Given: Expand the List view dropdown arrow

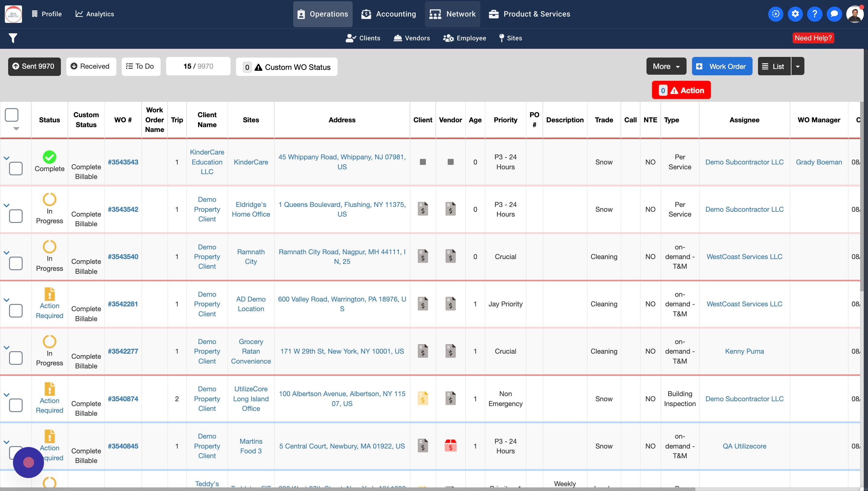Looking at the screenshot, I should 797,66.
